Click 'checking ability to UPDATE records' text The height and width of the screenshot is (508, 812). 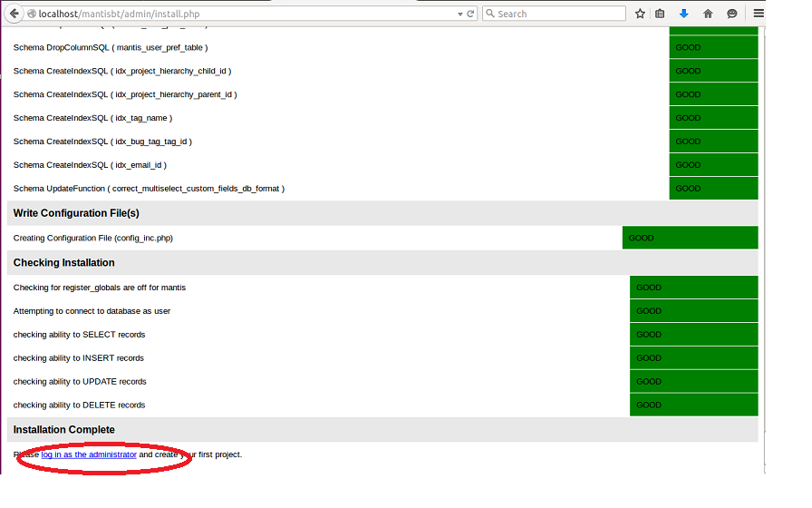pos(80,382)
